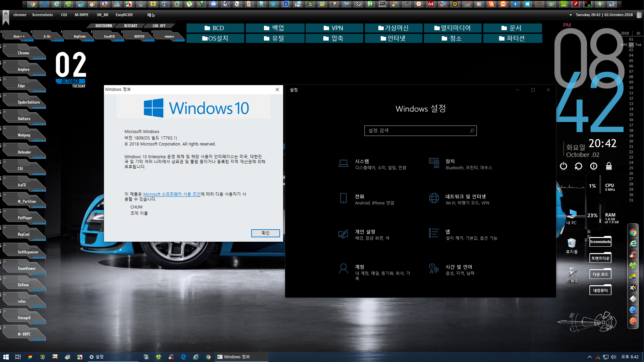Open Microsoft Edge in the top icon dock

(x=44, y=4)
